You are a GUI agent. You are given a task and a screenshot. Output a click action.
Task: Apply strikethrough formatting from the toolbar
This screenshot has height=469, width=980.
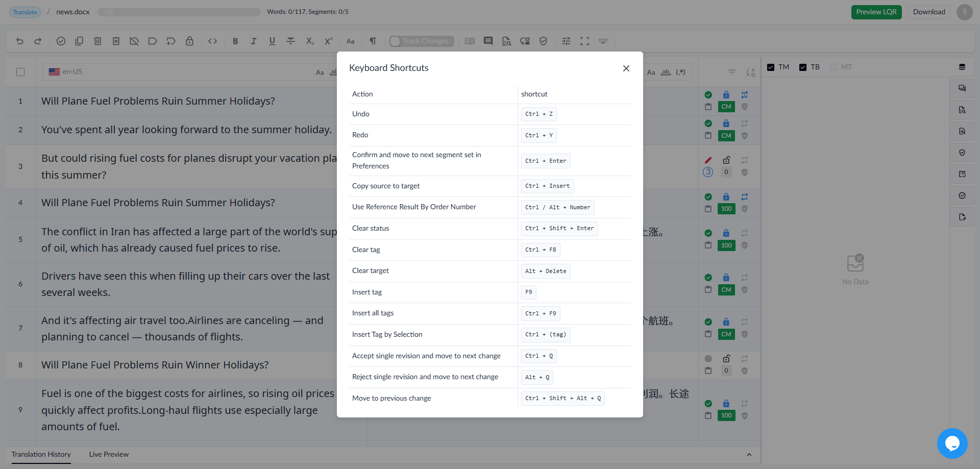290,41
